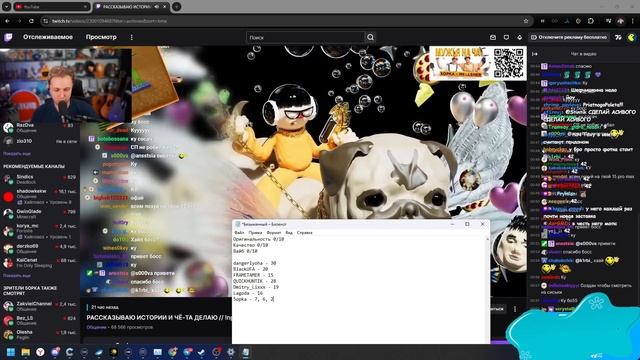Open the Diasha sidebar channel
Viewport: 640px width, 360px height.
[40, 335]
